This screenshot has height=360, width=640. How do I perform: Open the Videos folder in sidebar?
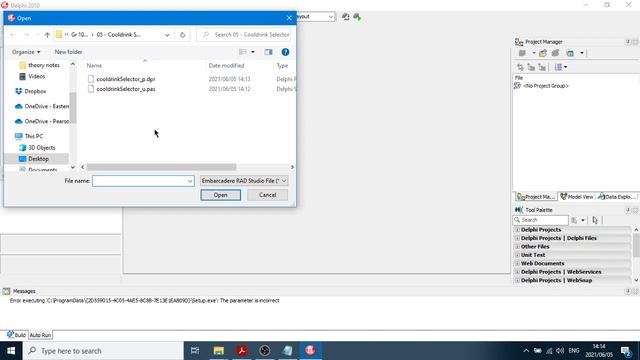click(37, 76)
